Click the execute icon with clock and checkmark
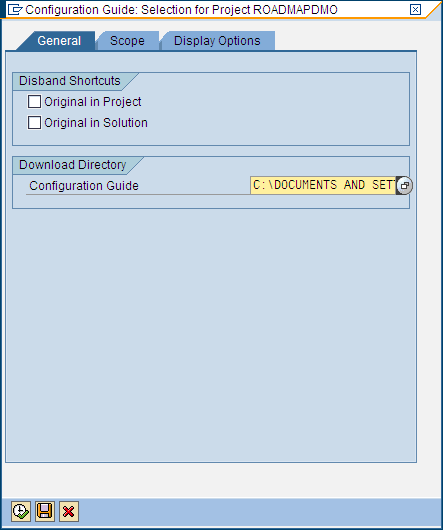 [x=21, y=511]
